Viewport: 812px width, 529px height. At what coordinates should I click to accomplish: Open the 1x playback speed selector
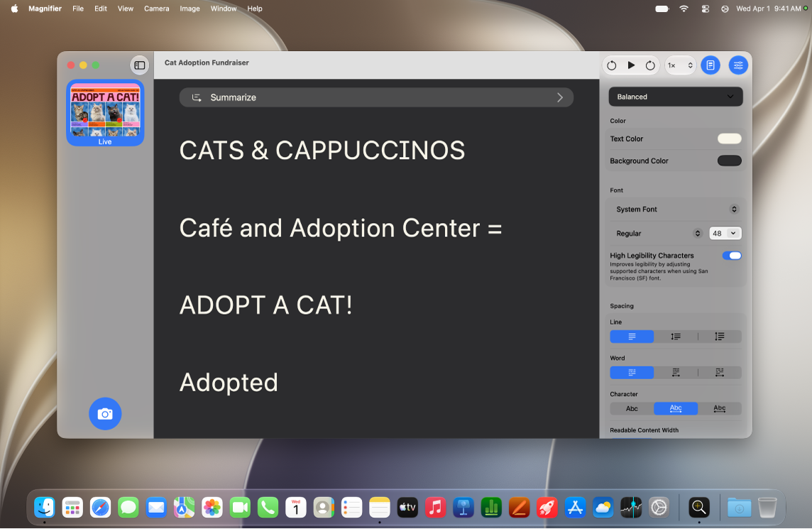(x=680, y=65)
